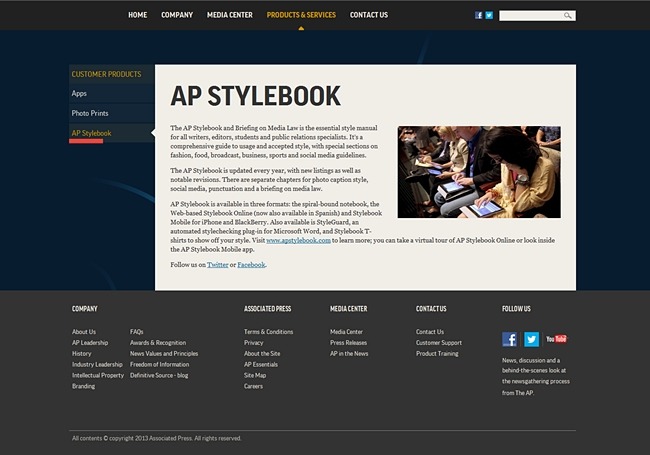Open Freedom of Information footer link
The height and width of the screenshot is (455, 650).
click(160, 364)
